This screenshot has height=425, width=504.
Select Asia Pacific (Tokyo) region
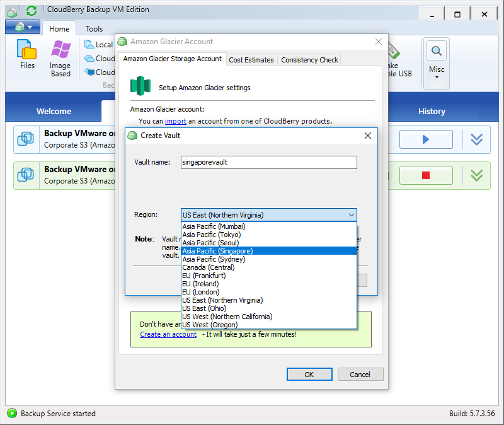(269, 235)
